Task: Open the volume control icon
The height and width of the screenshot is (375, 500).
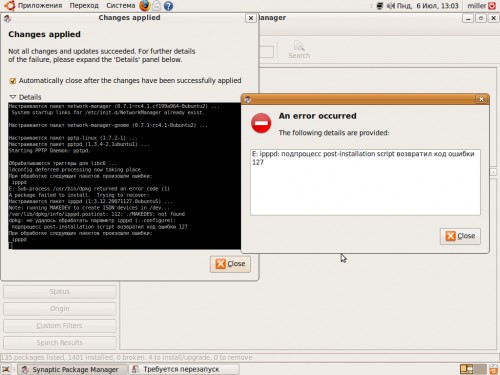Action: (390, 6)
